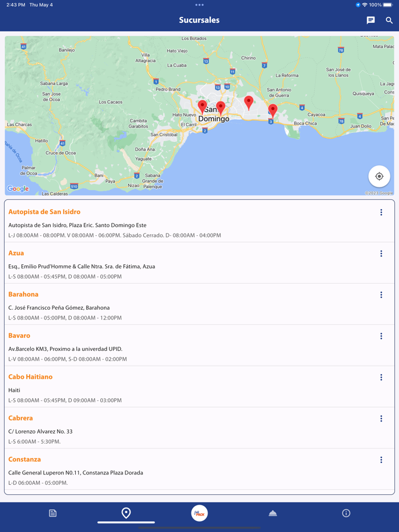This screenshot has width=399, height=532.
Task: Select the Constanza branch title
Action: pos(25,459)
